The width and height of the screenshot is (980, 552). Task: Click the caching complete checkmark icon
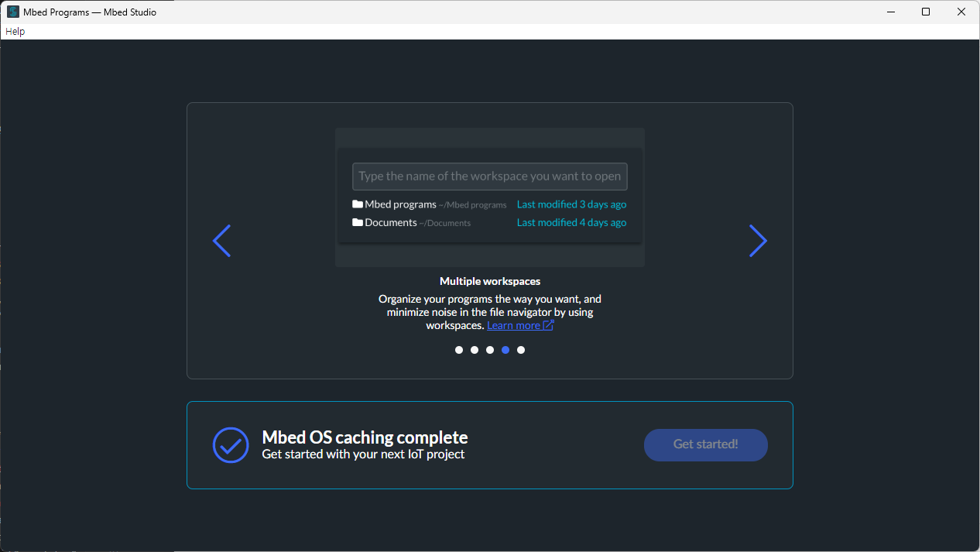231,445
